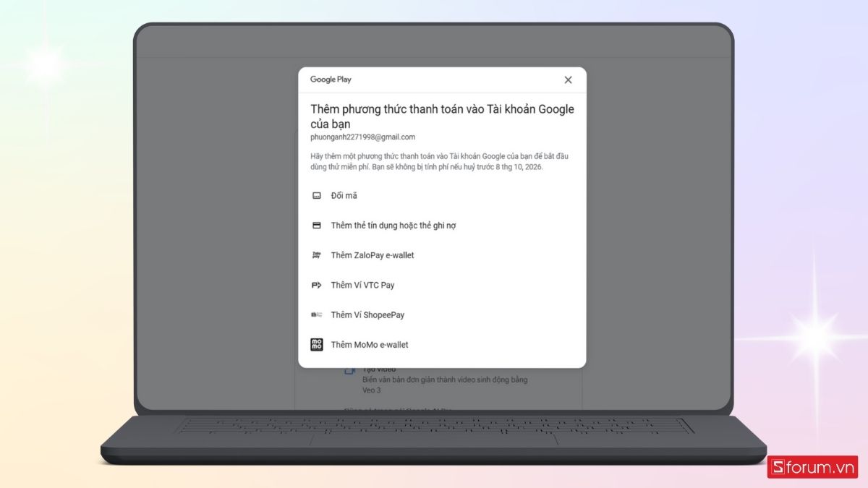
Task: Select Thêm Ví ShopeePay
Action: pos(442,315)
